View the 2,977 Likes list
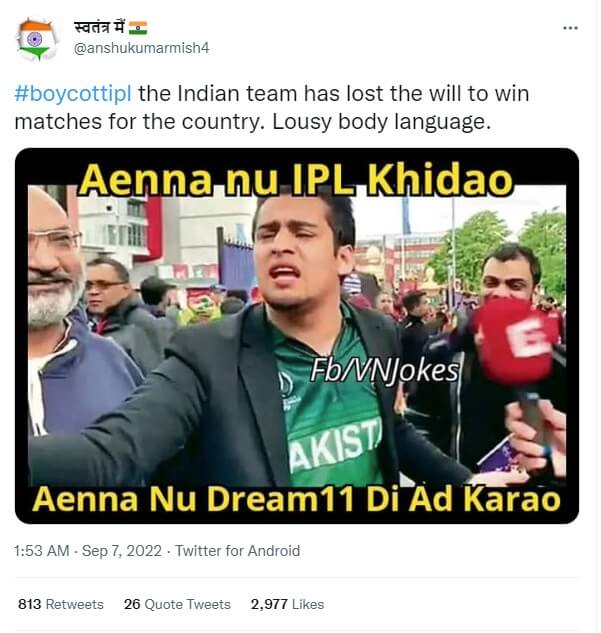601x633 pixels. point(287,604)
